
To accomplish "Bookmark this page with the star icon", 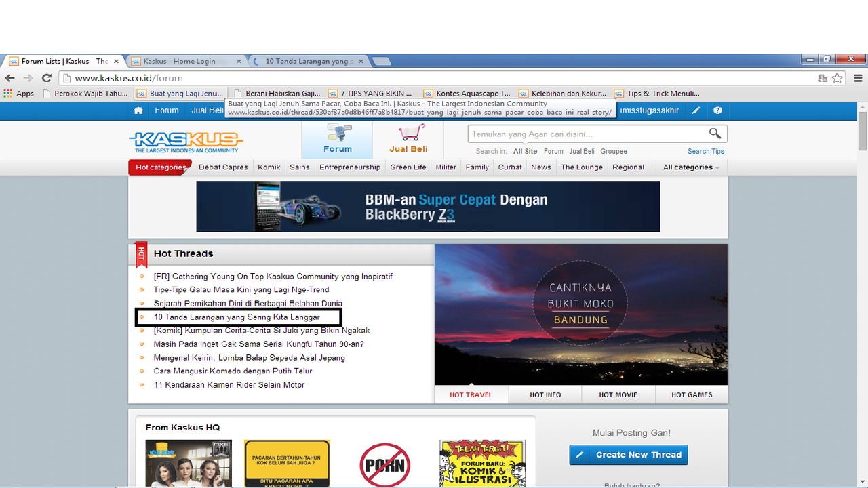I will [x=837, y=78].
